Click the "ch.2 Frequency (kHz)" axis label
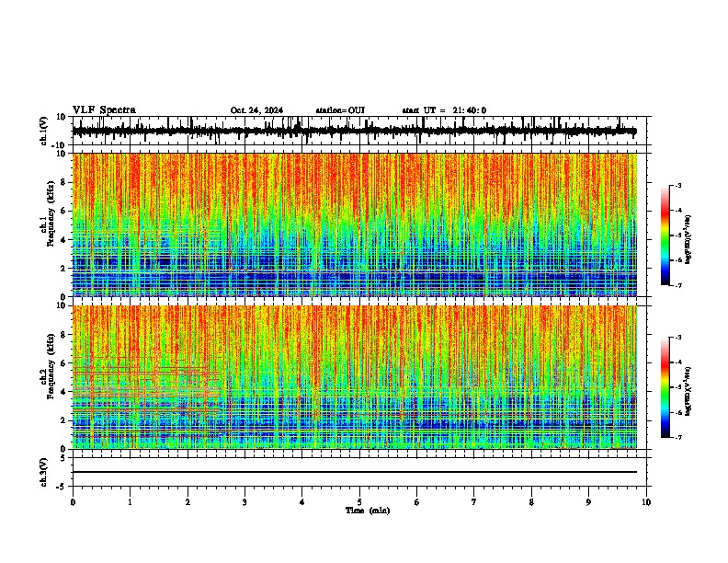728x563 pixels. (x=47, y=366)
